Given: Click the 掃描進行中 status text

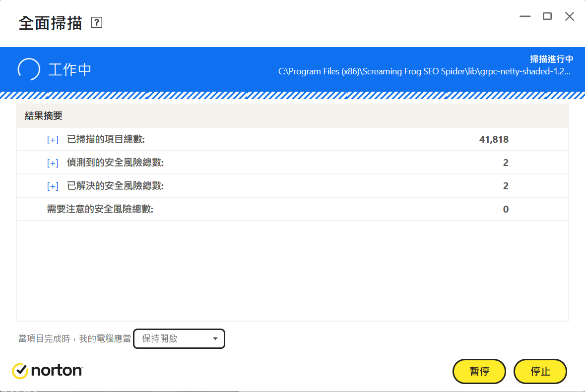Looking at the screenshot, I should 551,59.
